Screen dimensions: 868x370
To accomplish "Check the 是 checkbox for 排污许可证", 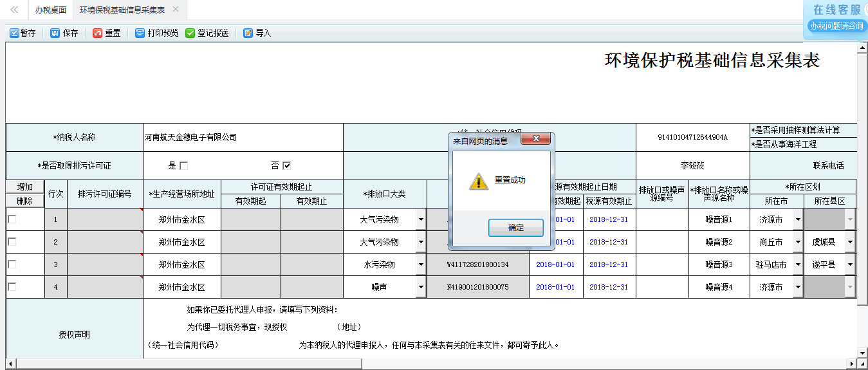I will [x=184, y=166].
